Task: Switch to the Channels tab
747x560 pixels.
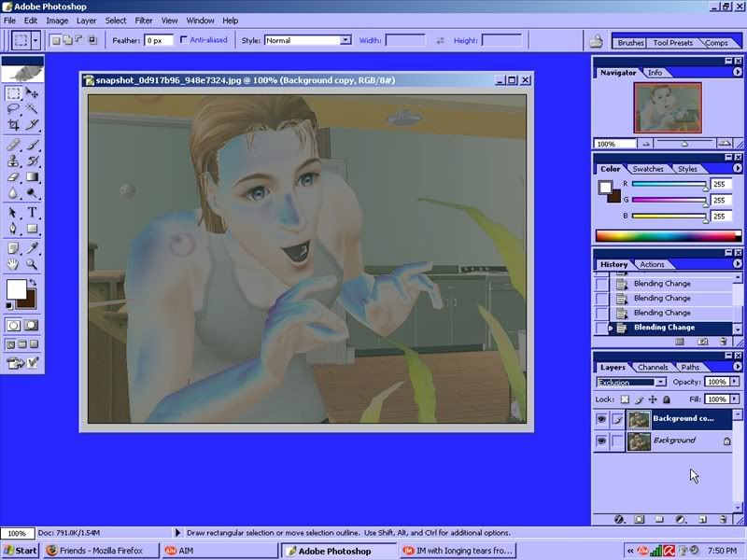Action: 653,367
